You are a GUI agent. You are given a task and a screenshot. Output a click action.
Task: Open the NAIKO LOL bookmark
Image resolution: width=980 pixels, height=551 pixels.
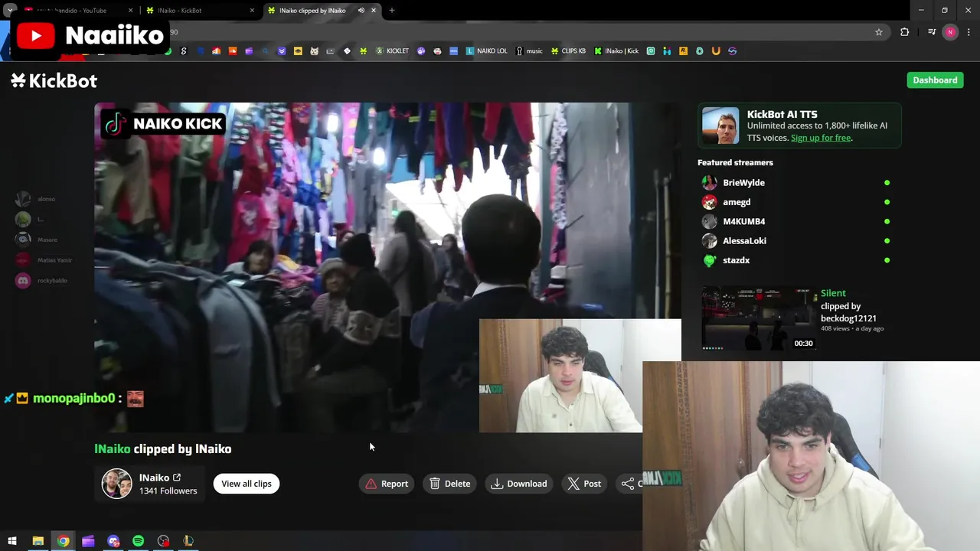click(x=487, y=51)
